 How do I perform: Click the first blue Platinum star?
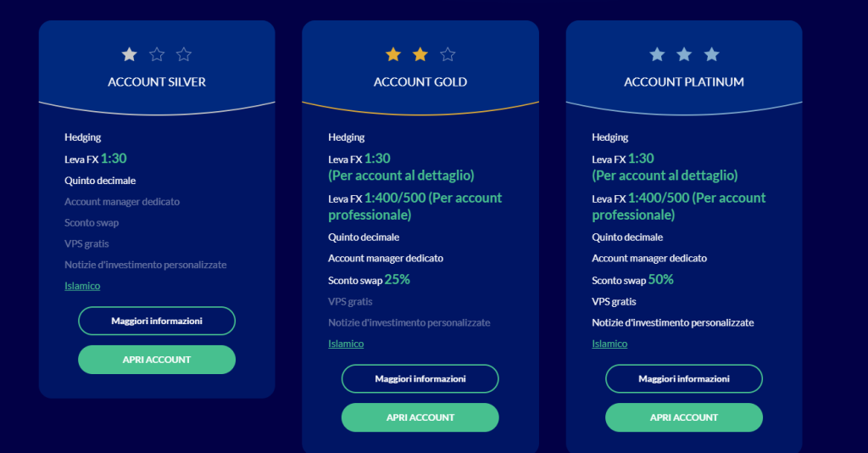[x=657, y=54]
